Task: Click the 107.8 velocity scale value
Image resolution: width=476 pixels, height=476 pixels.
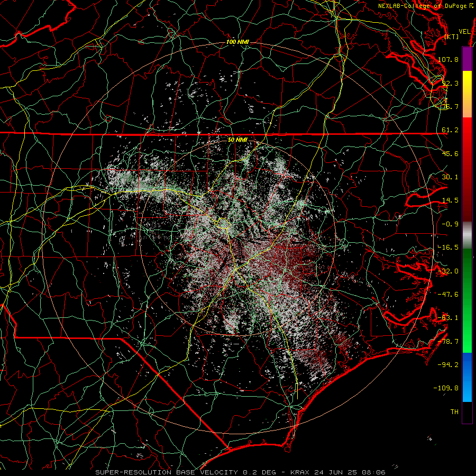Action: [x=448, y=59]
